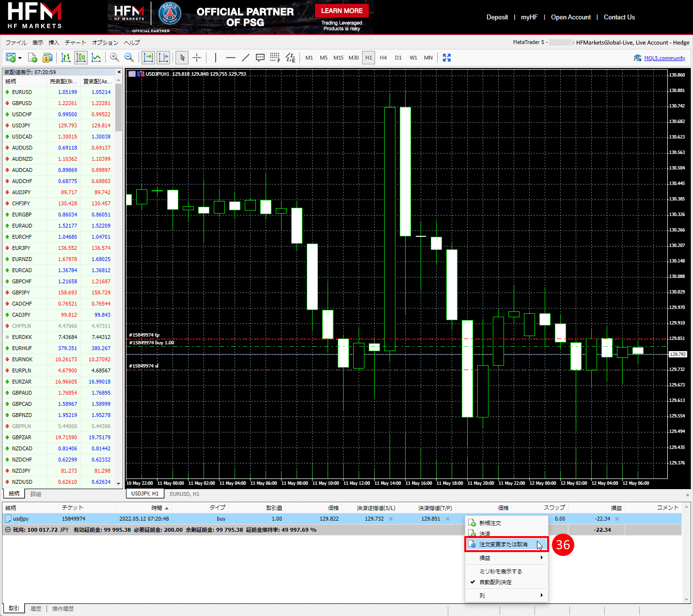
Task: Click the fullscreen chart icon
Action: [447, 58]
